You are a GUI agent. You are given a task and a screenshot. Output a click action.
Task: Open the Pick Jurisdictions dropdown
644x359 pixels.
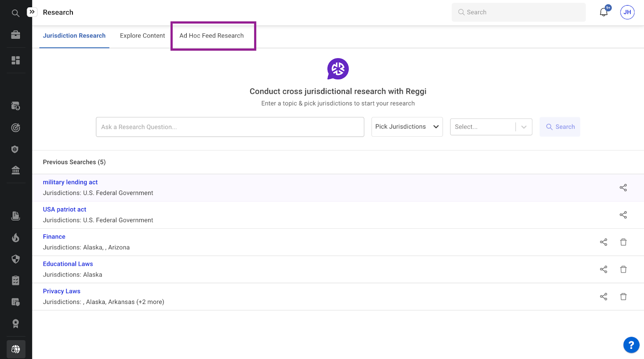407,127
